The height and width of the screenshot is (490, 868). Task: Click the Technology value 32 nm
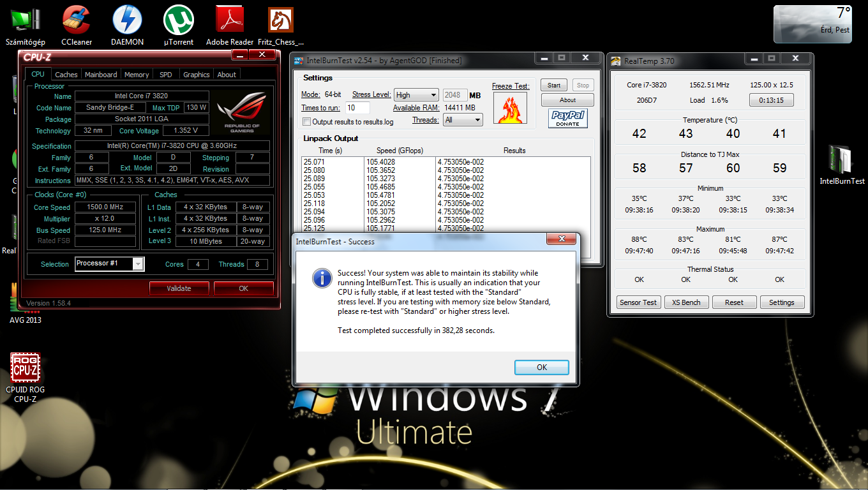point(93,131)
